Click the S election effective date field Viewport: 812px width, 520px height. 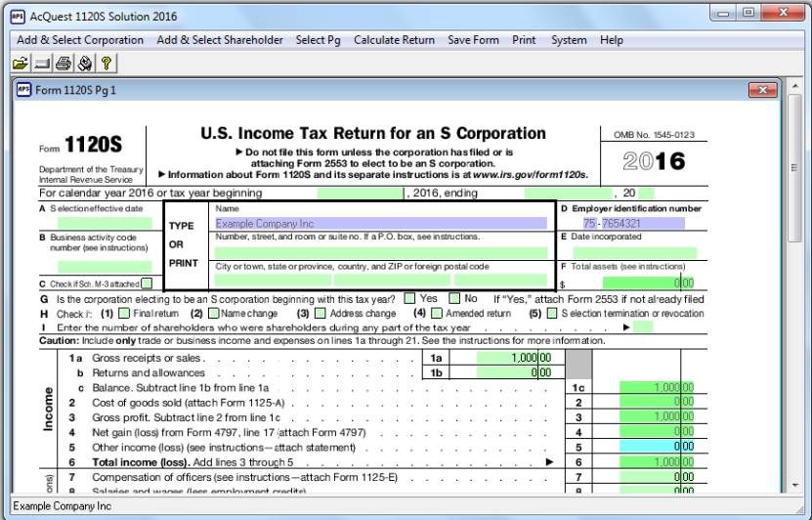105,223
